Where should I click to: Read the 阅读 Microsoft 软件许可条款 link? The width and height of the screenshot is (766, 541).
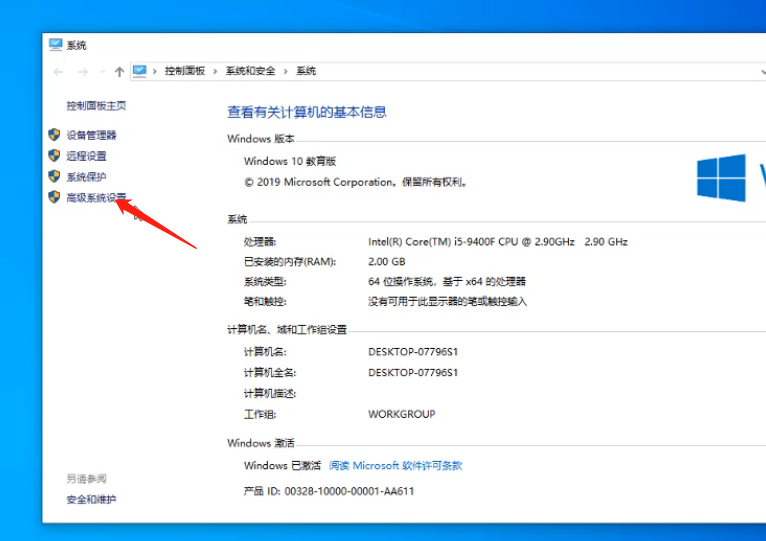pos(396,466)
